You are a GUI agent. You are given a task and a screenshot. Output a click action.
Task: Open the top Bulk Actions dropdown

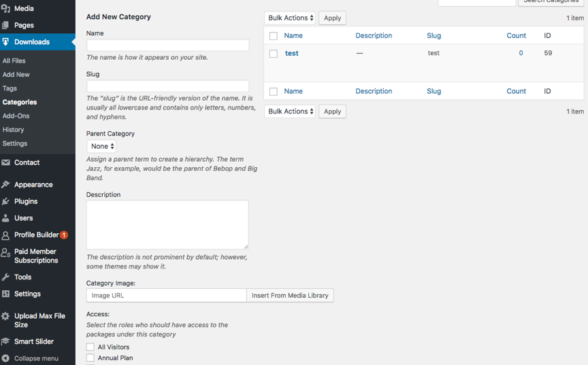(290, 18)
